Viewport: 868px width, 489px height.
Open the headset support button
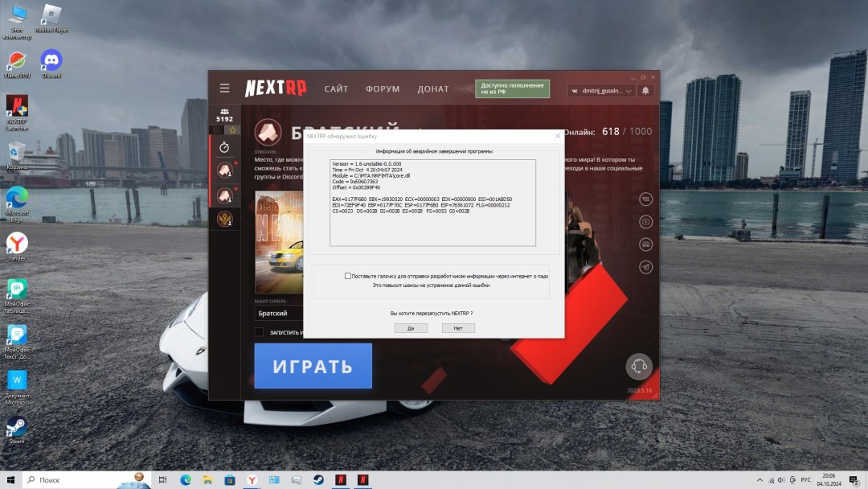639,366
